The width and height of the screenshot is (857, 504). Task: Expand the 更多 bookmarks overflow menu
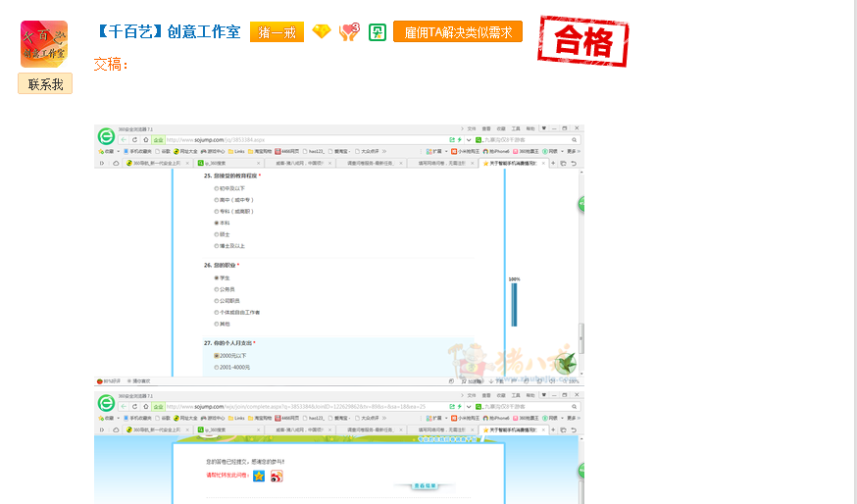pos(572,152)
